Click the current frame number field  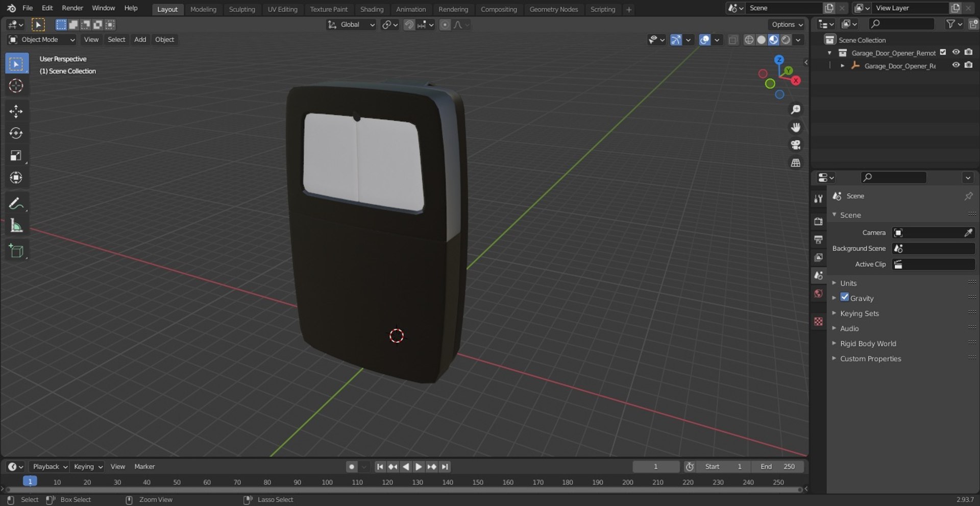[x=656, y=466]
